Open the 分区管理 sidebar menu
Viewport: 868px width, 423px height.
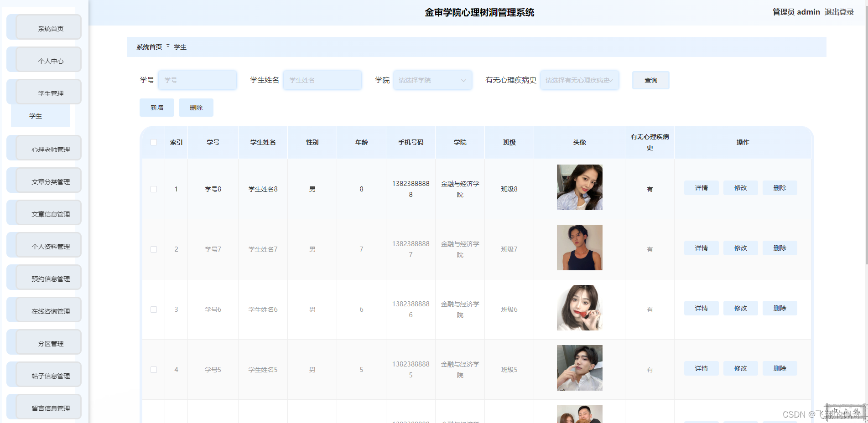(x=44, y=342)
